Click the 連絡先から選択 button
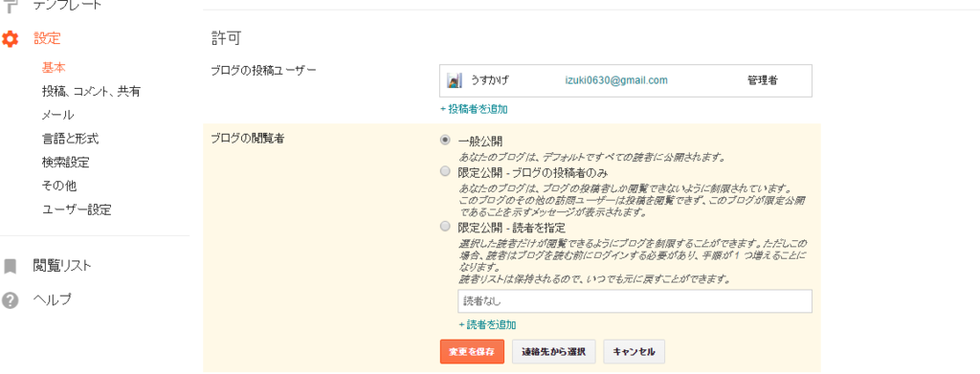The height and width of the screenshot is (374, 980). pyautogui.click(x=554, y=352)
